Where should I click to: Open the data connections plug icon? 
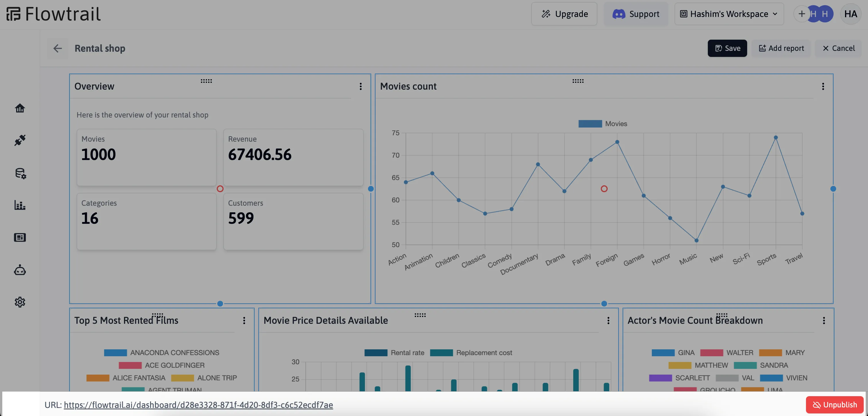coord(20,140)
